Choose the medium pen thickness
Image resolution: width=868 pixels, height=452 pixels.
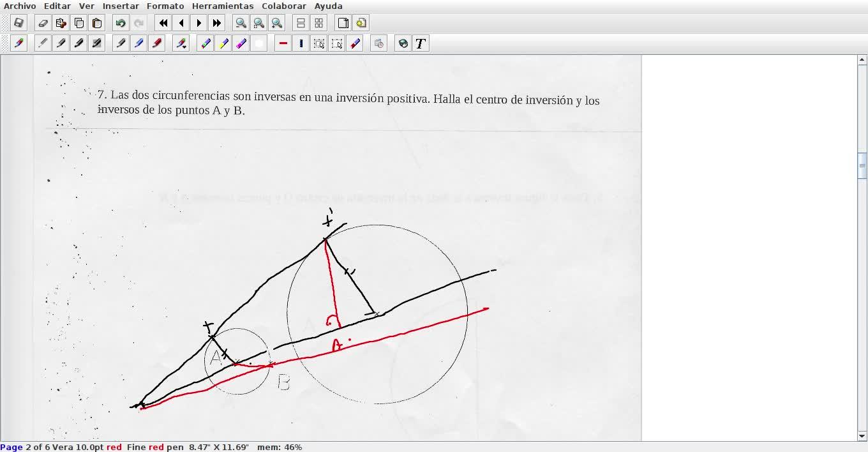tap(61, 43)
